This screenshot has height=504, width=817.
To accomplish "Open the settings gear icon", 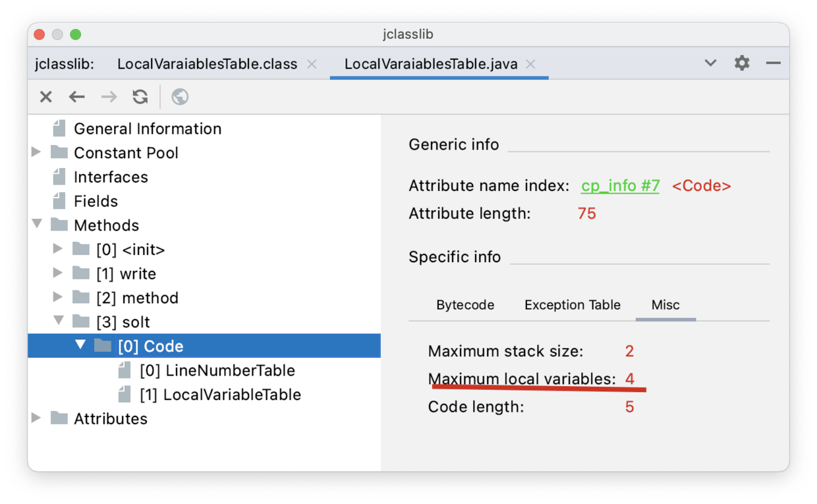I will (x=742, y=63).
